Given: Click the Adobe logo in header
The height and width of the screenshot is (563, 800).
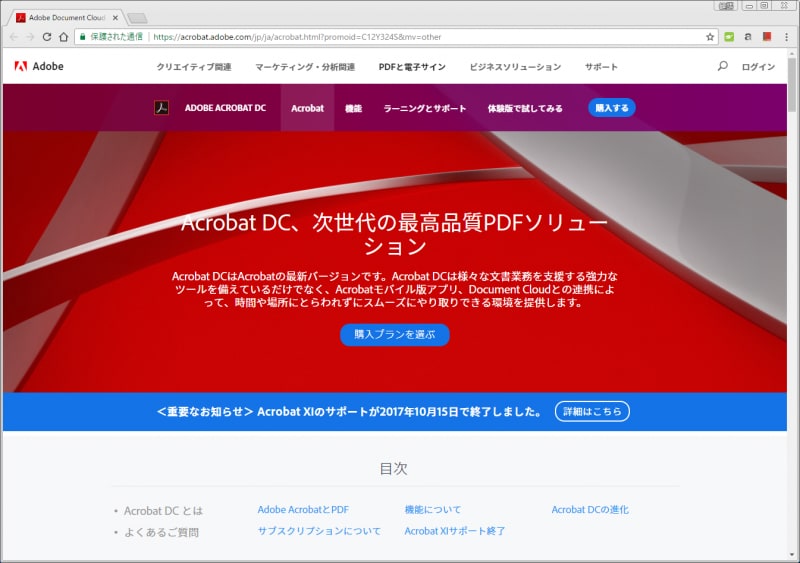Looking at the screenshot, I should pyautogui.click(x=39, y=66).
